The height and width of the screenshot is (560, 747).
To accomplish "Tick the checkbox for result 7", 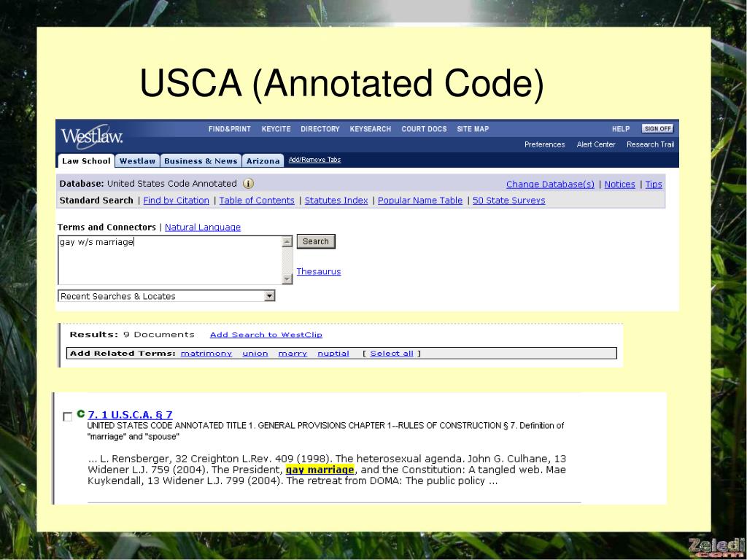I will click(x=68, y=416).
